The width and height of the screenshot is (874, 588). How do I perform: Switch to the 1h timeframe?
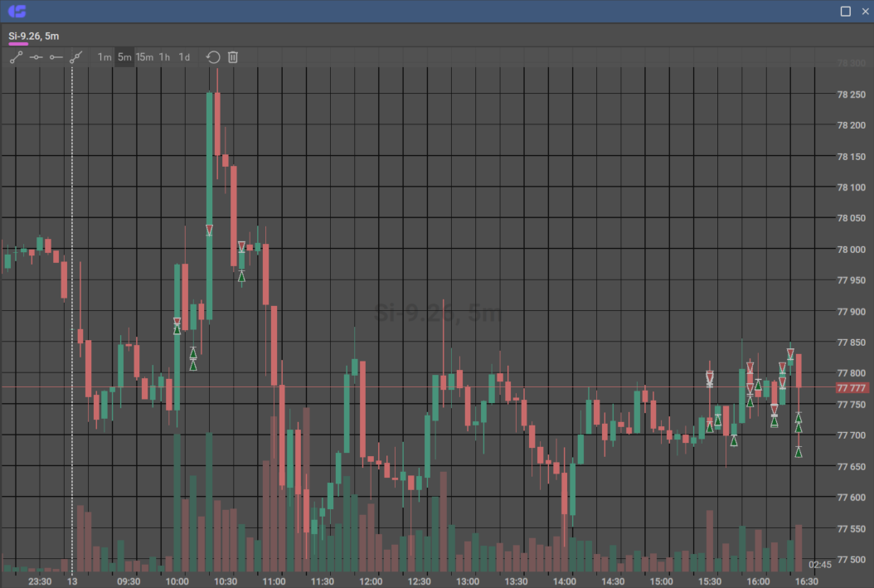(x=164, y=57)
